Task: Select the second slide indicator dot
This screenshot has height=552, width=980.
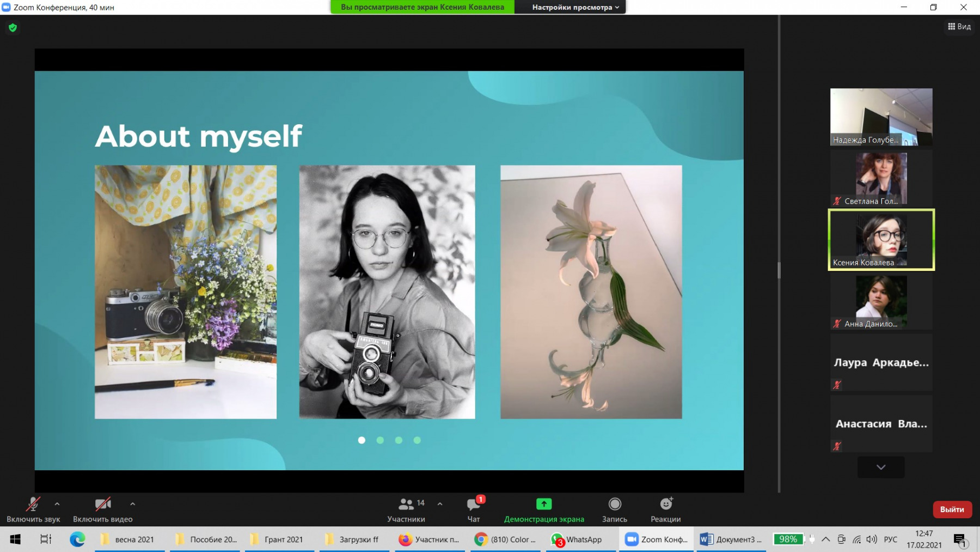Action: pos(380,440)
